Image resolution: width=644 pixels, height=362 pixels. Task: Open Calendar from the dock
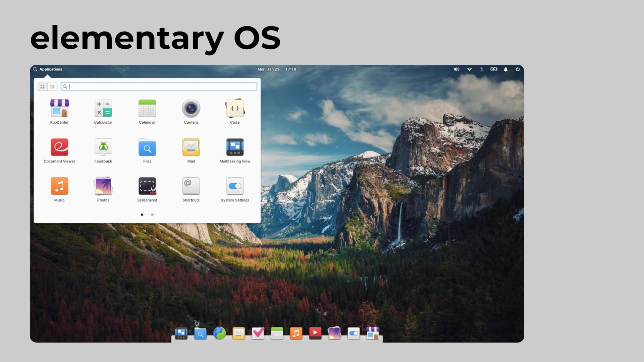277,333
